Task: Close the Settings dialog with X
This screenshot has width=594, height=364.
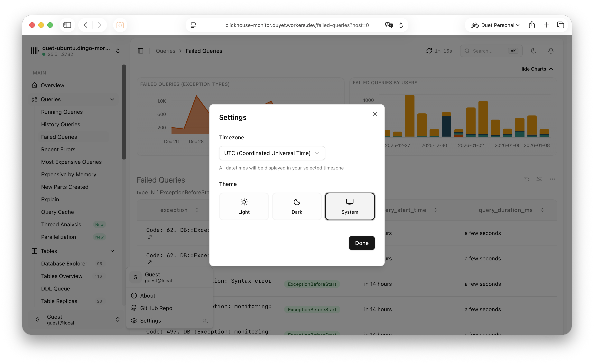Action: 375,114
